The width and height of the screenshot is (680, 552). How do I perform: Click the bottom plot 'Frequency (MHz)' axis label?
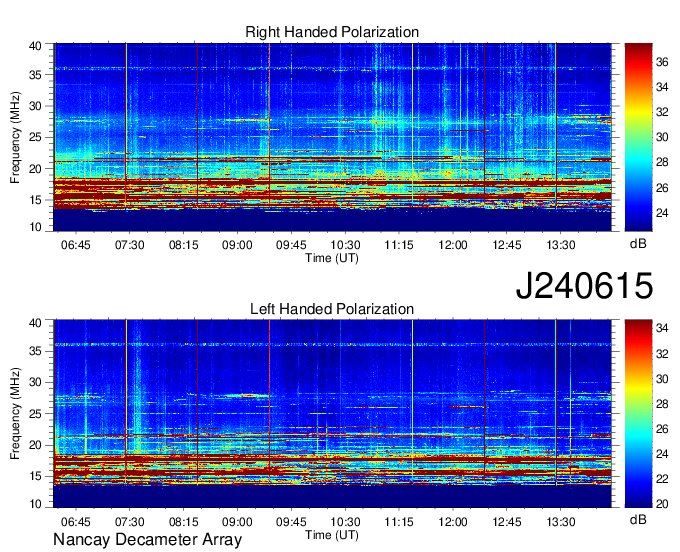[x=15, y=414]
